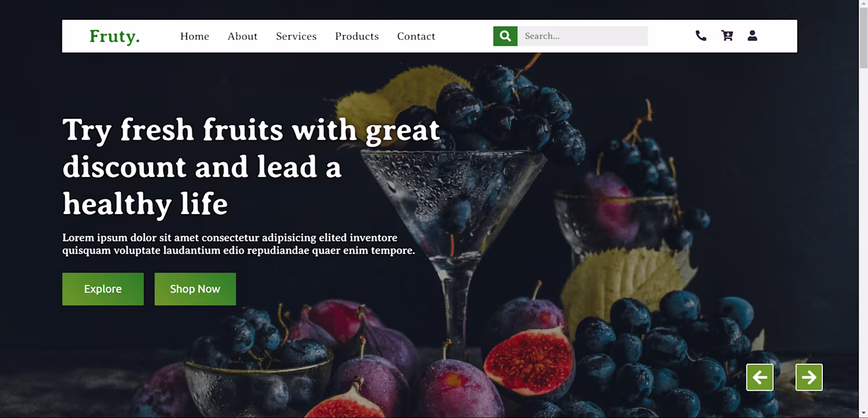The height and width of the screenshot is (418, 868).
Task: Focus the Search... input field
Action: click(583, 36)
